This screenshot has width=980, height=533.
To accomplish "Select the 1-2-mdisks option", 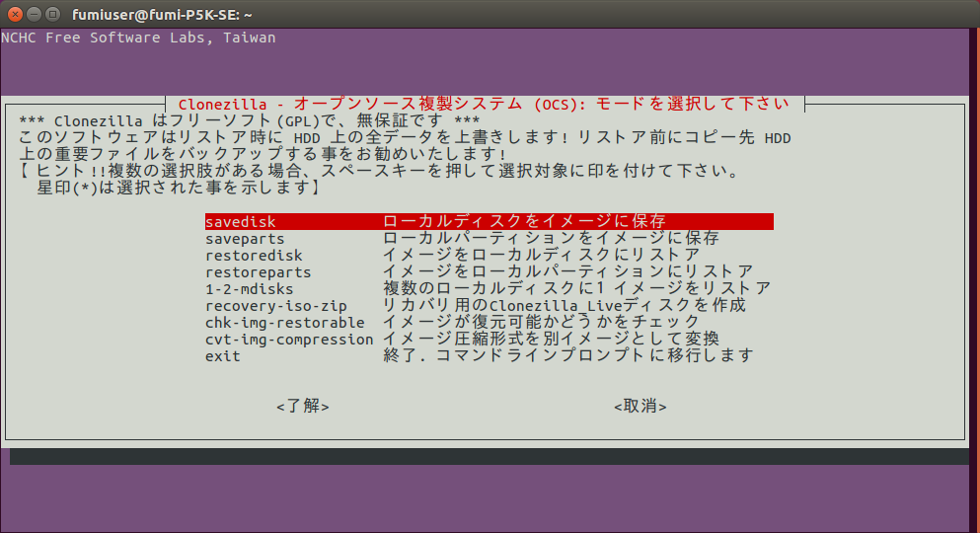I will tap(489, 288).
